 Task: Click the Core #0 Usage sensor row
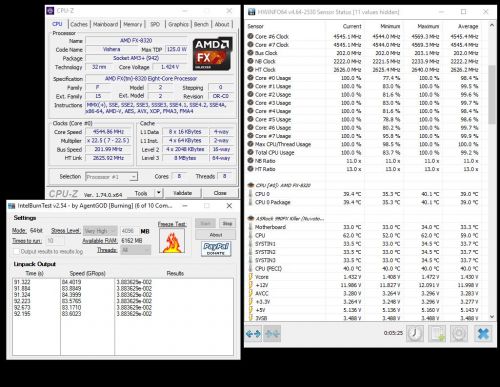click(x=363, y=78)
